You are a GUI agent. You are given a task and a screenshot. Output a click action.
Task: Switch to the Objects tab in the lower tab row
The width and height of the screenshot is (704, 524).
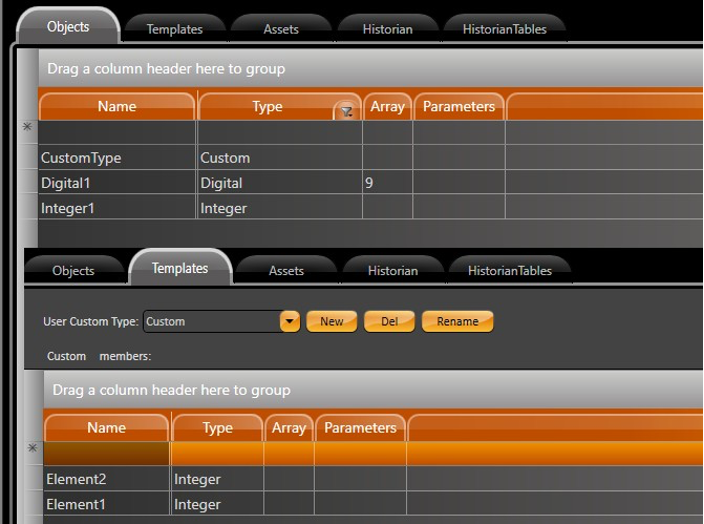coord(73,271)
